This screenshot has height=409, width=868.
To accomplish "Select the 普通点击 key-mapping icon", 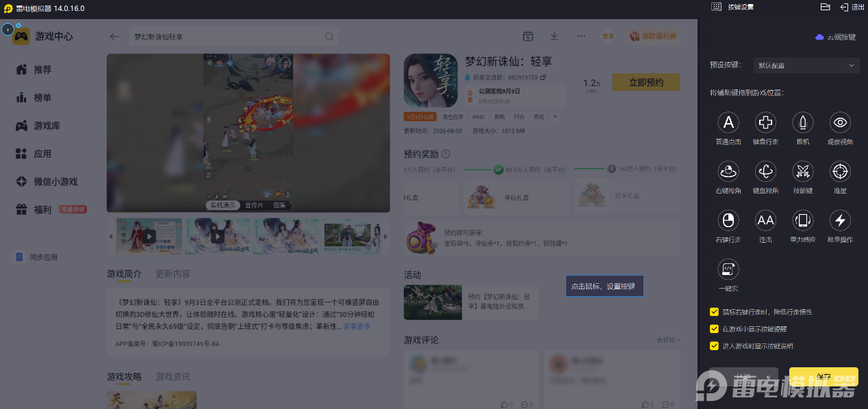I will [x=728, y=122].
